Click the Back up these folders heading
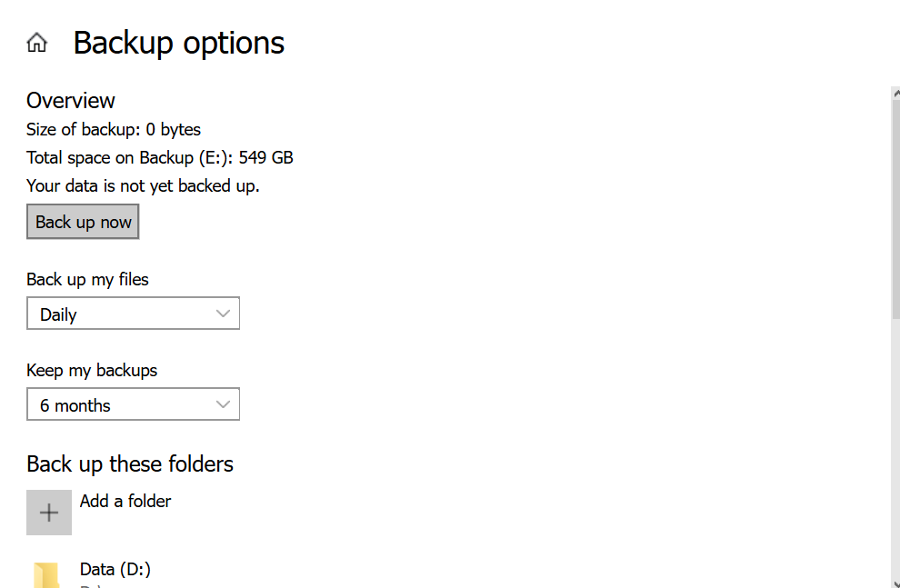The width and height of the screenshot is (900, 588). click(130, 463)
